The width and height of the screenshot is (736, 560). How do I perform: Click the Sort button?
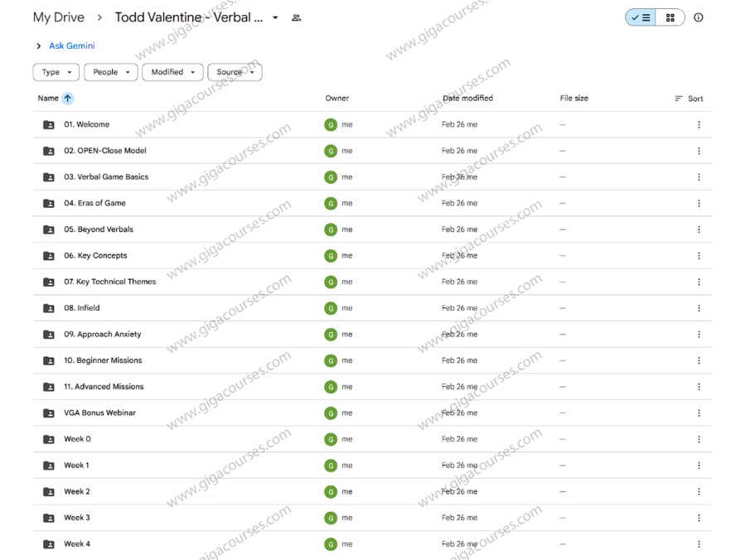[689, 99]
